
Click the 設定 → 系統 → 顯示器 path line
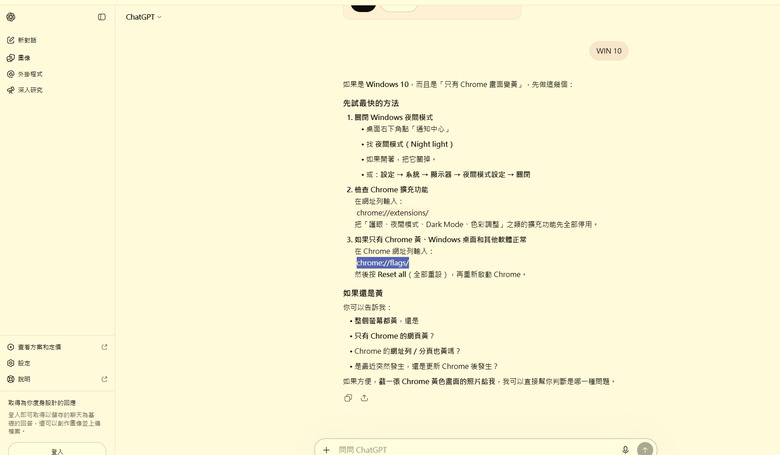446,175
